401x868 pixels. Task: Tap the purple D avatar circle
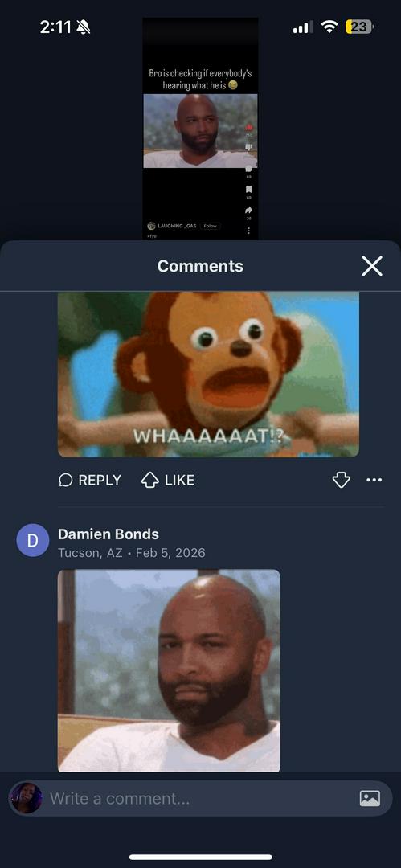[33, 540]
